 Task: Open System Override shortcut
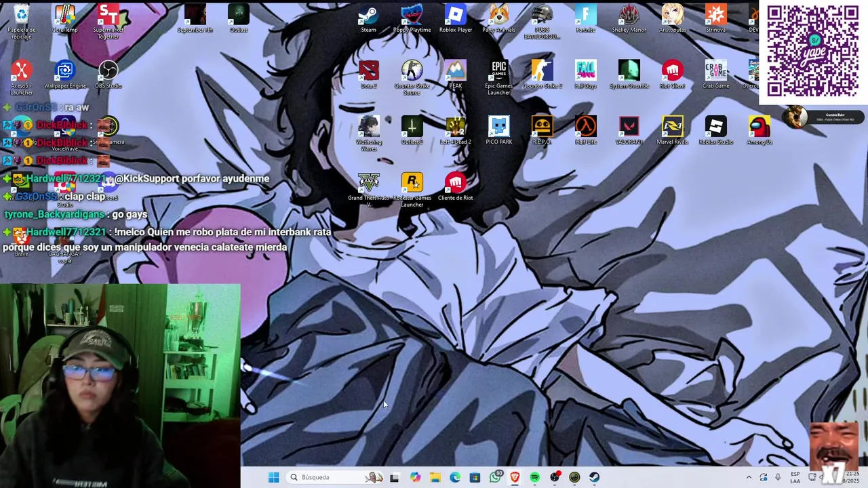click(629, 75)
